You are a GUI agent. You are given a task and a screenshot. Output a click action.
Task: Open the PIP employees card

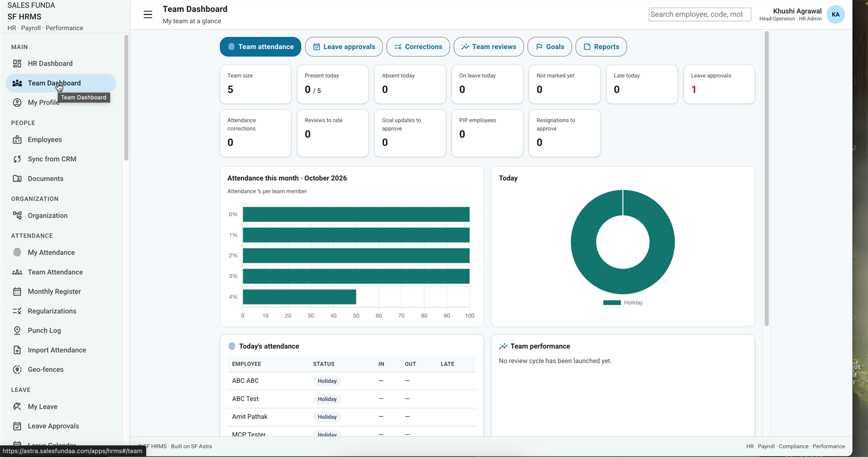click(x=487, y=133)
